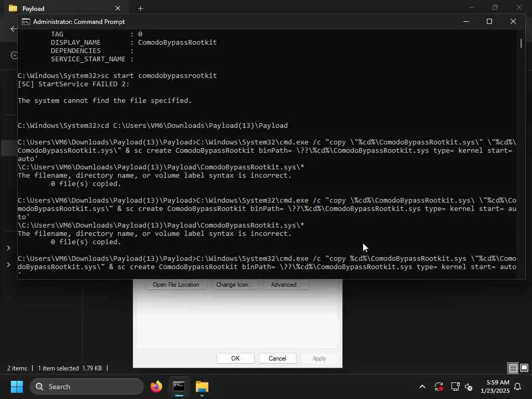
Task: Click the Command Prompt window title icon
Action: point(26,22)
